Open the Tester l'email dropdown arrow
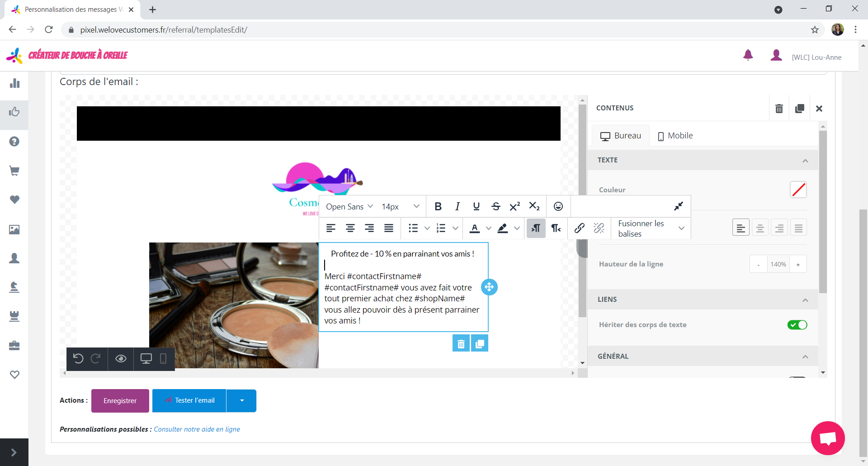 pos(242,400)
